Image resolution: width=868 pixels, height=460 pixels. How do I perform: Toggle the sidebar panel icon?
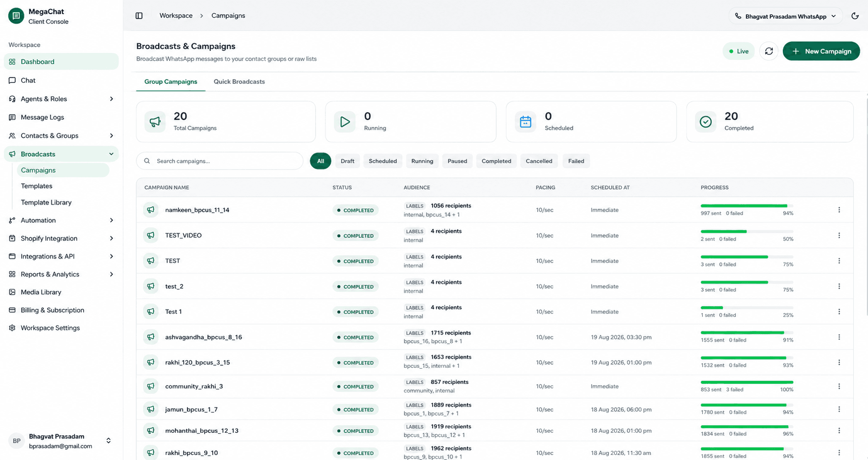coord(139,16)
